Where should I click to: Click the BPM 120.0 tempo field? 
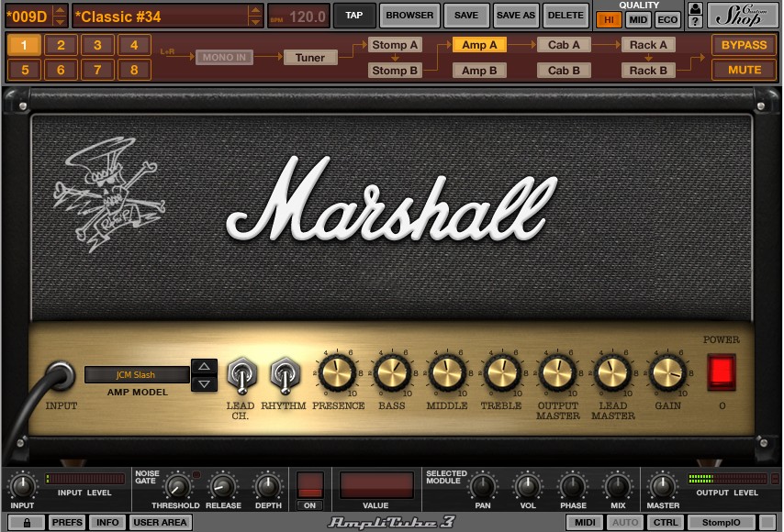click(299, 17)
